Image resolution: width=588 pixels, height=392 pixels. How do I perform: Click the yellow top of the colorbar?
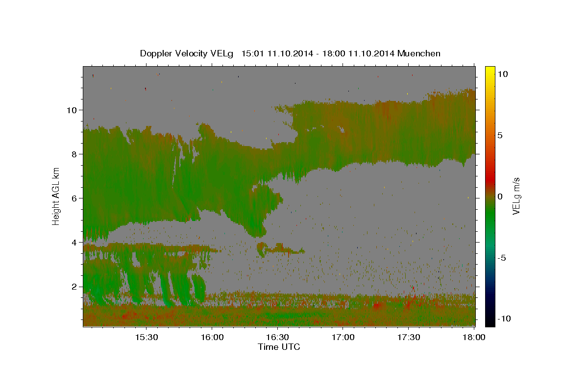coord(490,71)
